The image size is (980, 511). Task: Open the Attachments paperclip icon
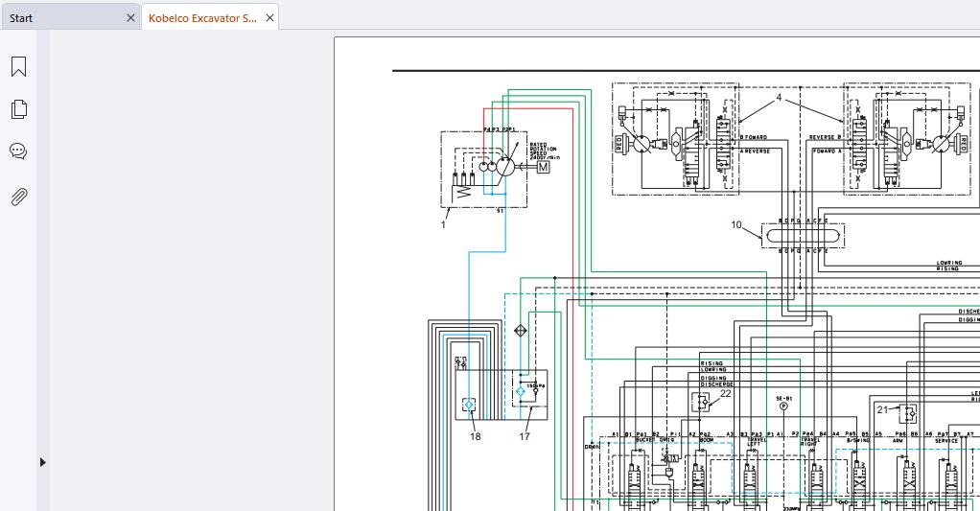click(x=18, y=197)
